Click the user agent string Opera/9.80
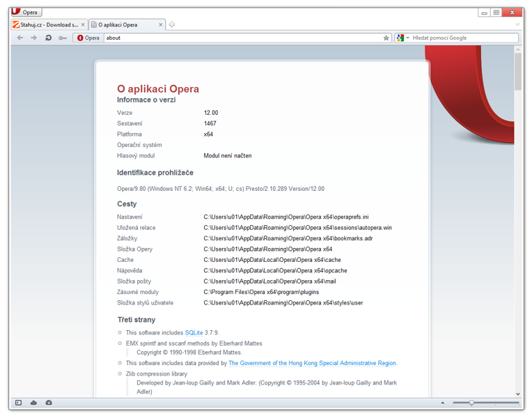The height and width of the screenshot is (418, 532). (x=221, y=189)
